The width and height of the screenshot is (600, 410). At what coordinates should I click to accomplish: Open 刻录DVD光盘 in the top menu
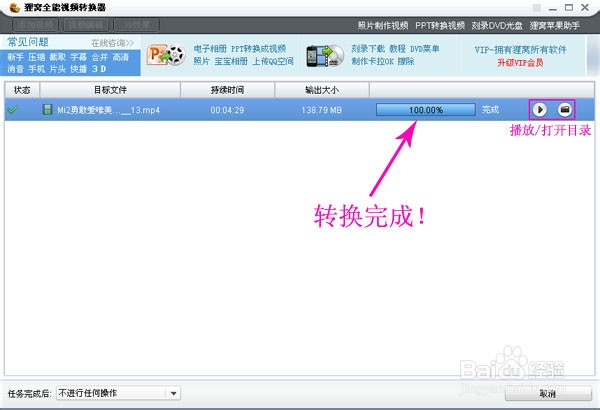pyautogui.click(x=497, y=26)
